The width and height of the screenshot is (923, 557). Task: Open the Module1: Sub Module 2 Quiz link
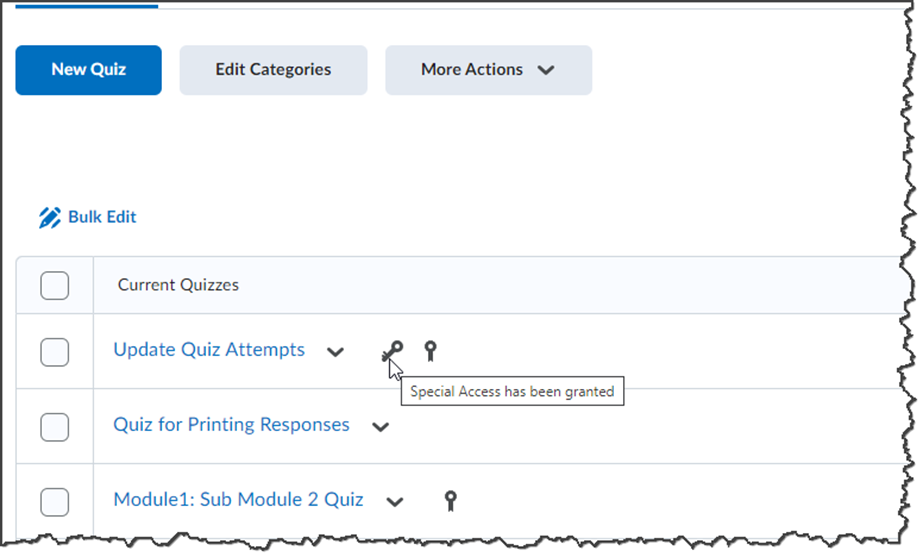(x=238, y=499)
